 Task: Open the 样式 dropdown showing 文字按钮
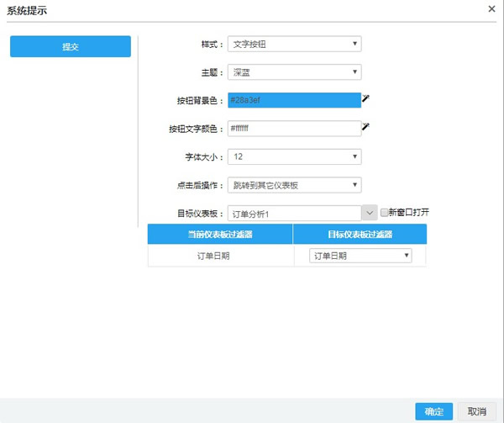click(294, 44)
